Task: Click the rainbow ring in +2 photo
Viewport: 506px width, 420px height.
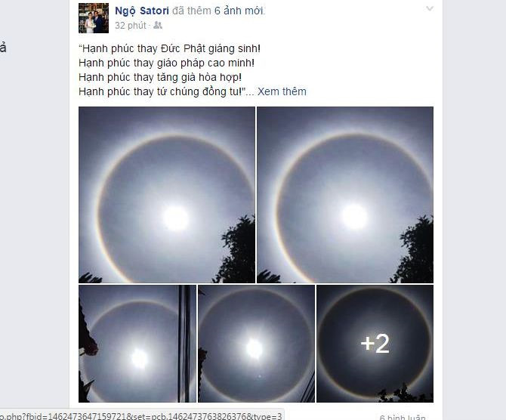Action: [x=376, y=291]
